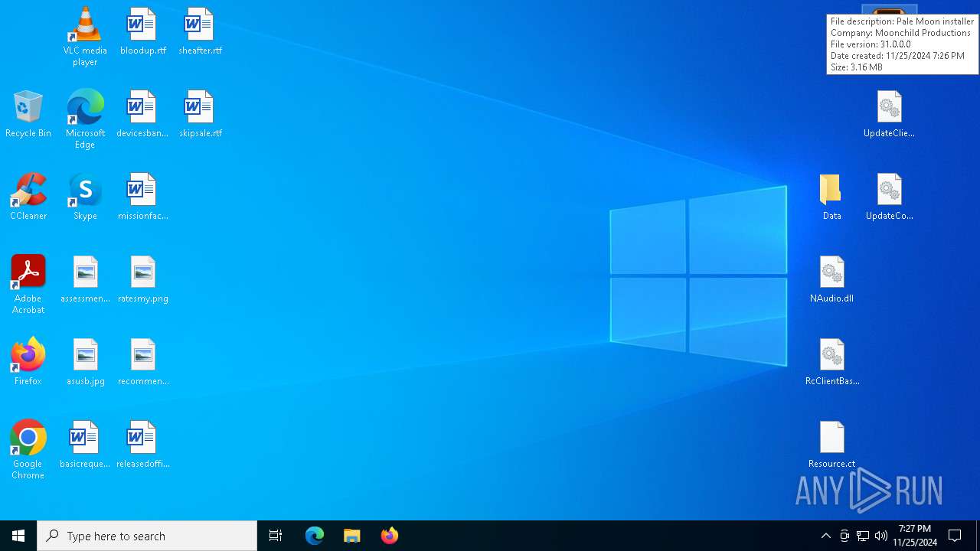This screenshot has width=980, height=551.
Task: Open the Windows Start menu
Action: click(18, 536)
